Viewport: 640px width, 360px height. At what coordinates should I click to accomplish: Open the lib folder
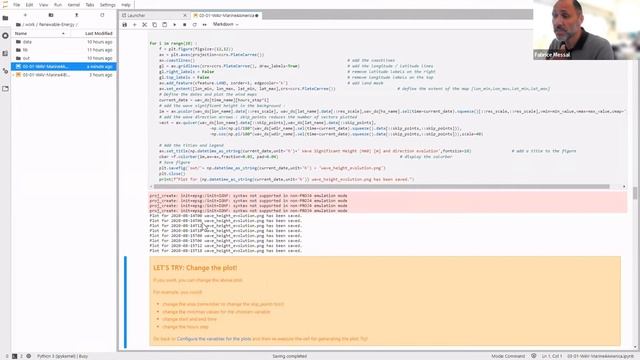click(x=64, y=50)
